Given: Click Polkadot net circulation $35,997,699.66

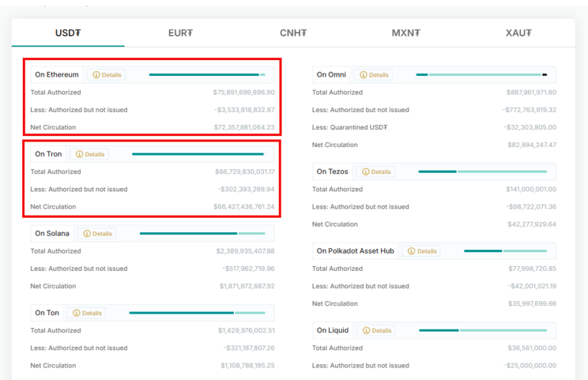Looking at the screenshot, I should tap(533, 304).
